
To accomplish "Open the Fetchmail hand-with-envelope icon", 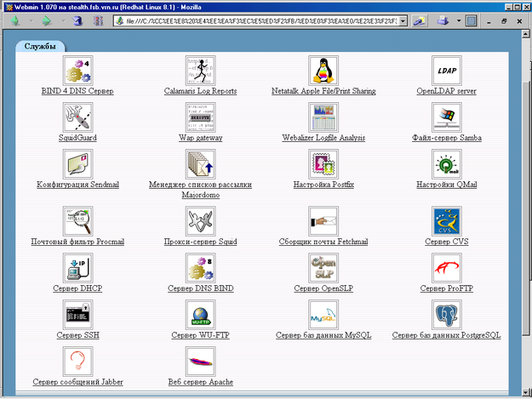I will click(x=323, y=221).
